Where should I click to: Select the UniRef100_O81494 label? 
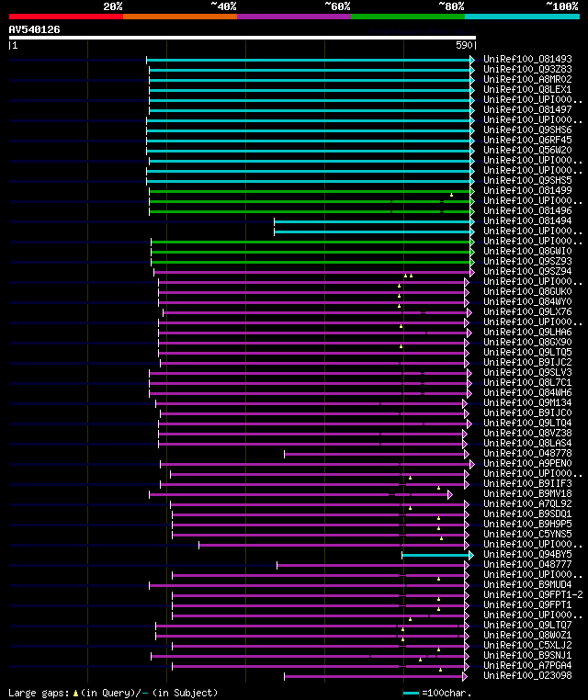(527, 220)
